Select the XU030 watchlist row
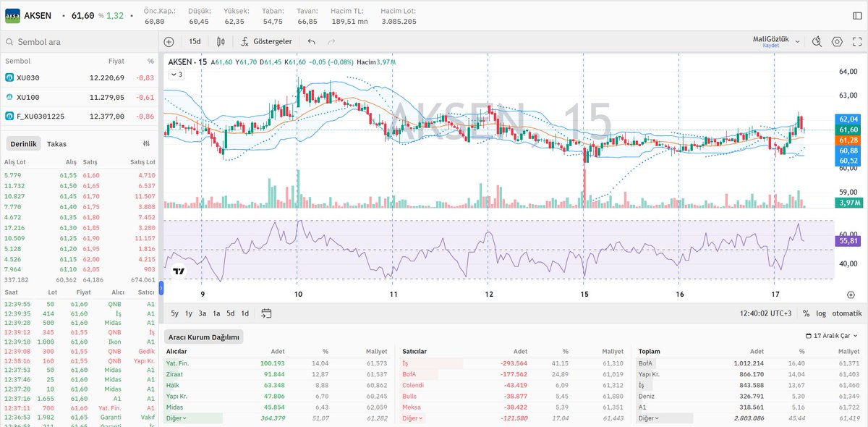 click(x=80, y=77)
